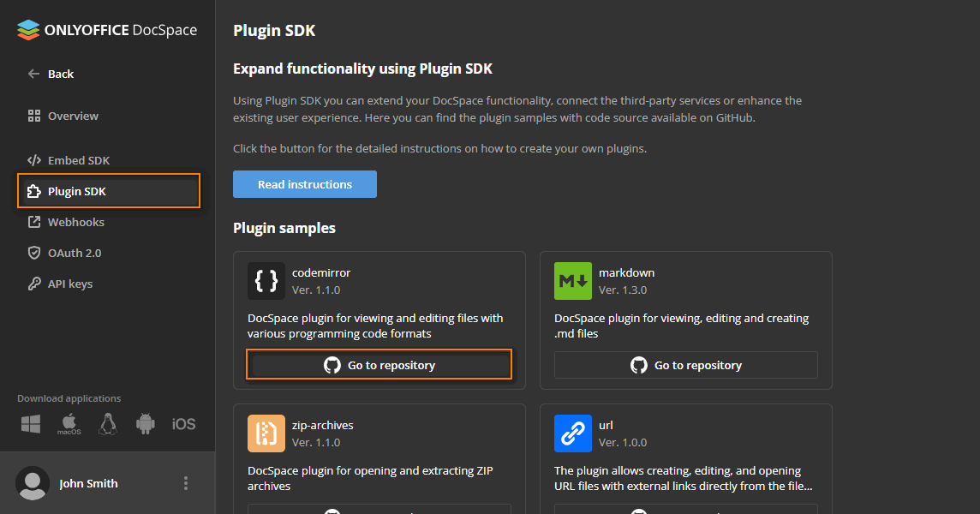Click the markdown plugin icon

coord(573,281)
